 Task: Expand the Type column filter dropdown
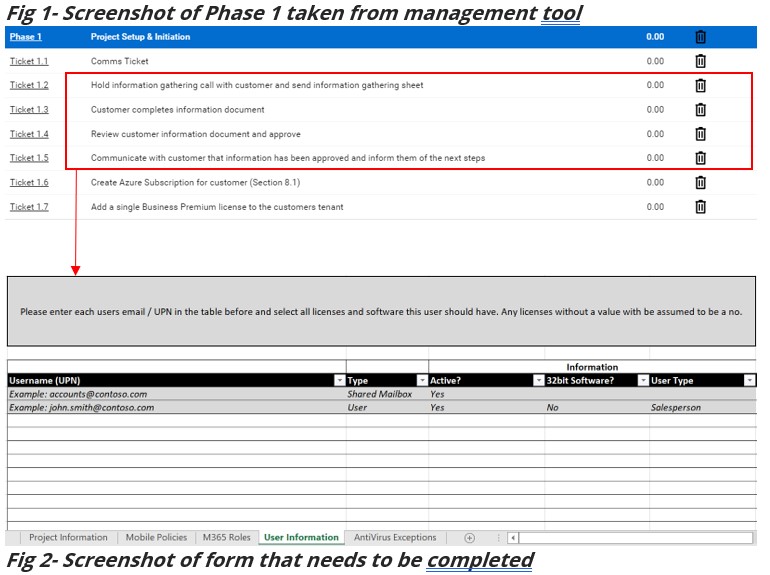pyautogui.click(x=422, y=381)
